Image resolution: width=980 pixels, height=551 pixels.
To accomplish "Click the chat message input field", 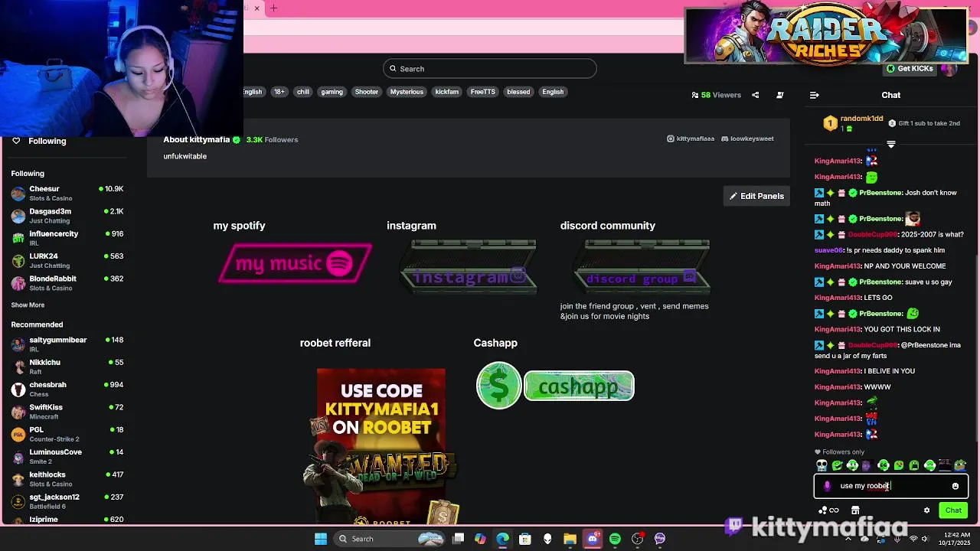I will point(891,486).
